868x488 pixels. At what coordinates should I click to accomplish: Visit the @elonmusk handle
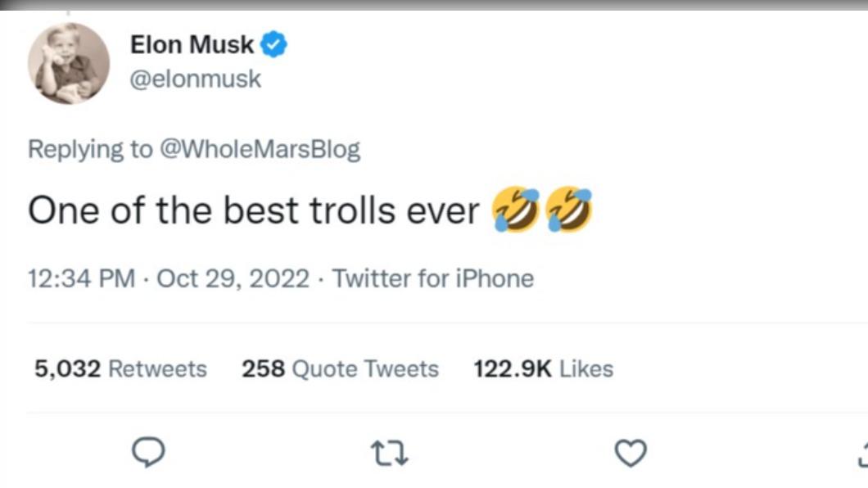pos(195,79)
